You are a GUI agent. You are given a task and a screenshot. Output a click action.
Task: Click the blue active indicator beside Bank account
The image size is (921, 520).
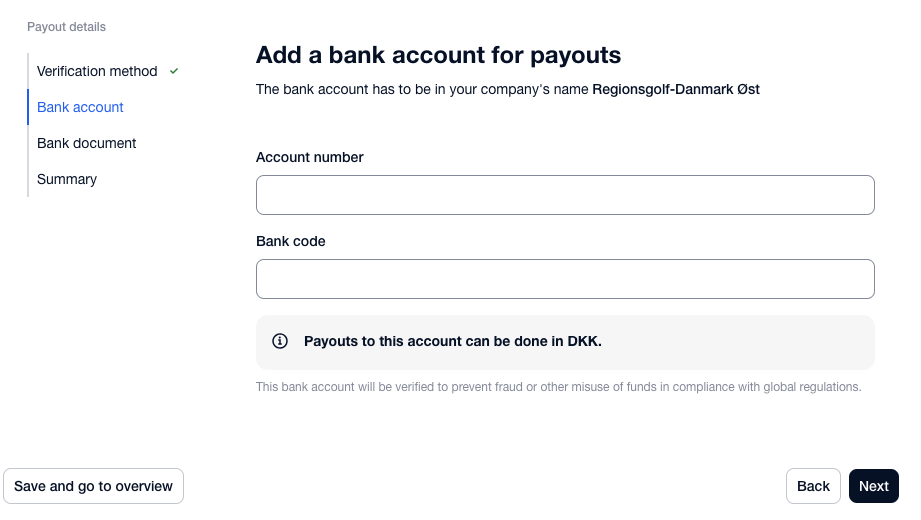[28, 107]
